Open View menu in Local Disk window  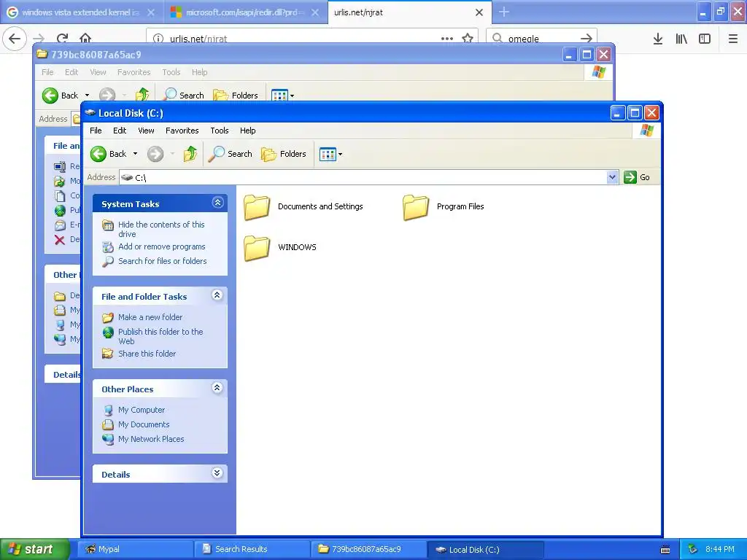pyautogui.click(x=146, y=131)
